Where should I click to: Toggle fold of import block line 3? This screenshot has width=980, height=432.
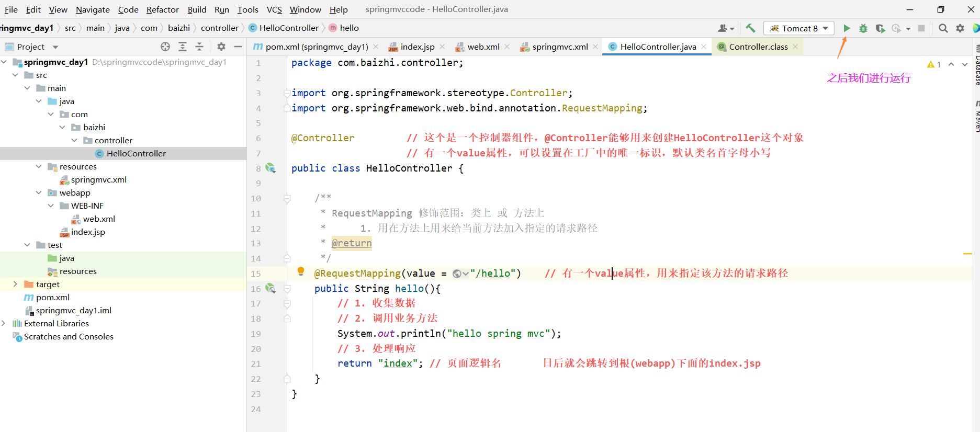tap(287, 93)
